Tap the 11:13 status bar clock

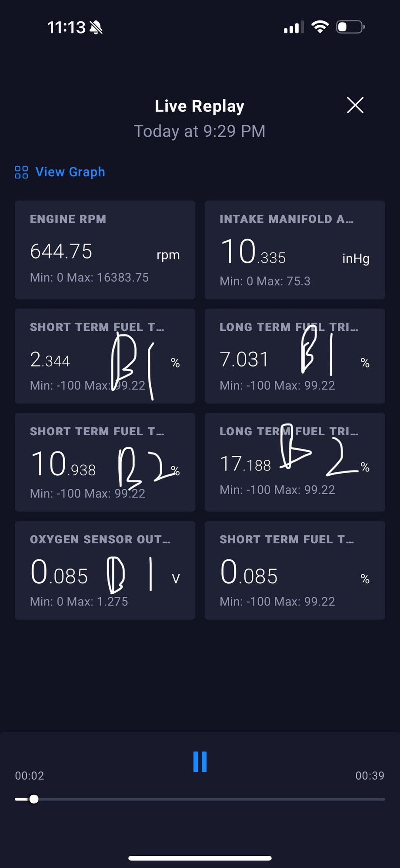click(x=66, y=28)
